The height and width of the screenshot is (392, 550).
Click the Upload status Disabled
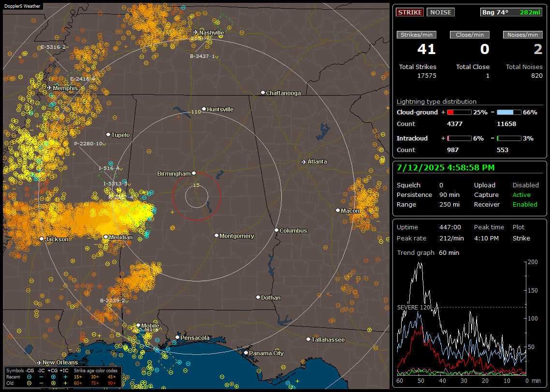[x=525, y=185]
